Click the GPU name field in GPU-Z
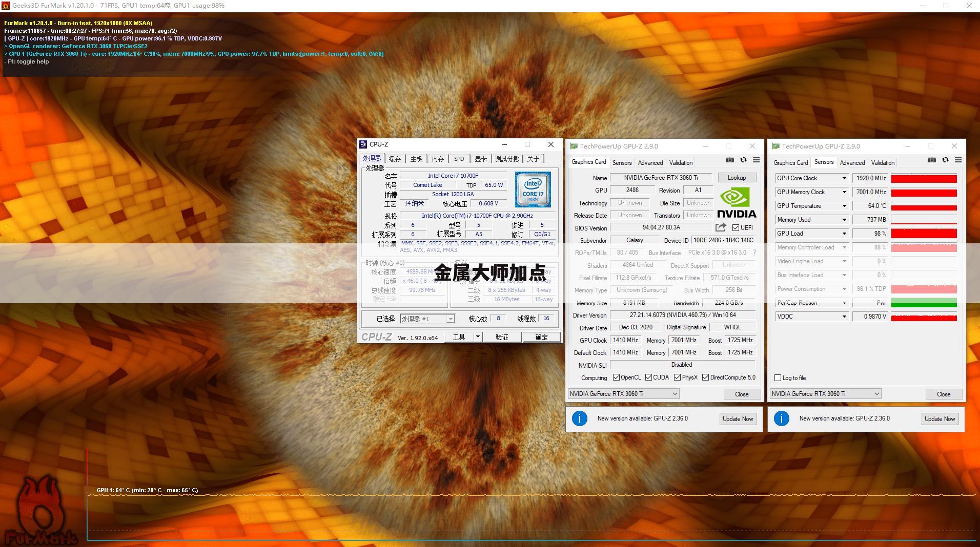The image size is (980, 547). pos(661,178)
